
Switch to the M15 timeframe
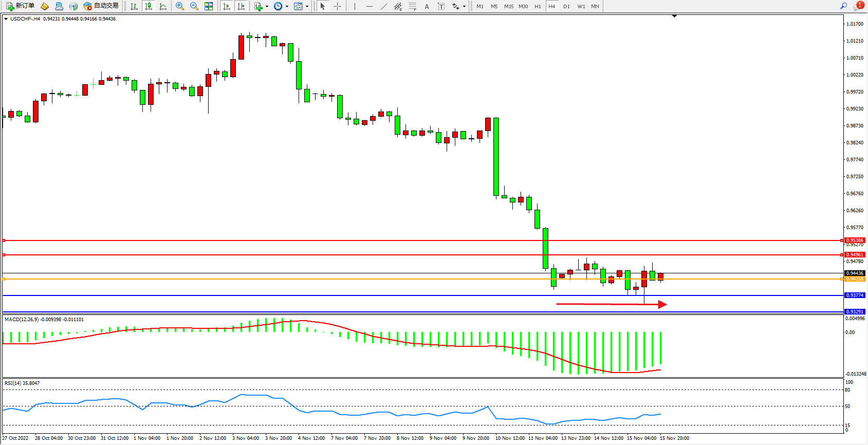click(508, 6)
